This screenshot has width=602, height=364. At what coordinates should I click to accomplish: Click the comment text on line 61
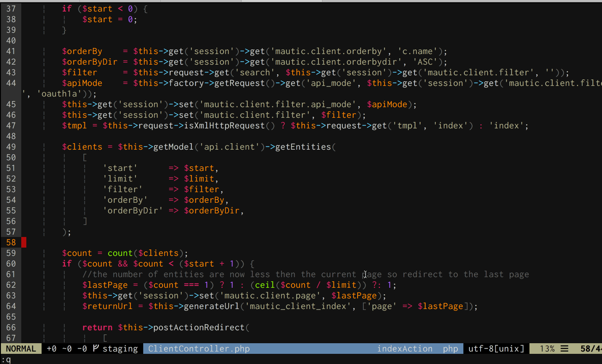[305, 274]
